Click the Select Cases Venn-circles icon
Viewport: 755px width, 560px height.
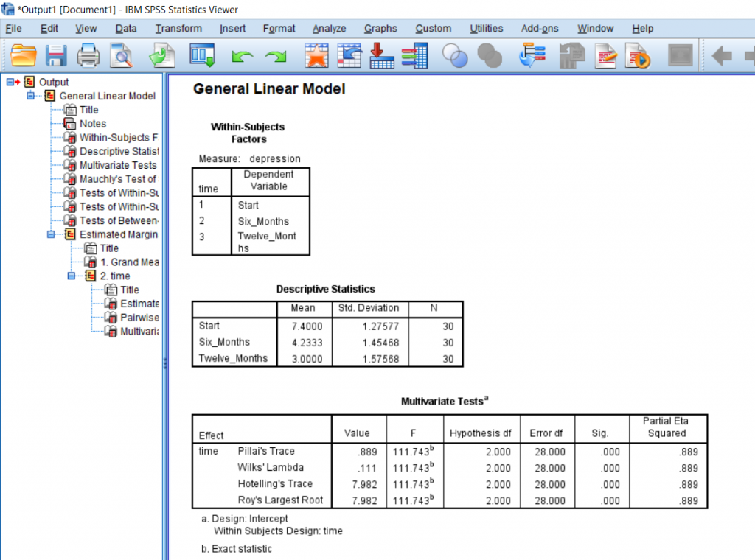(455, 55)
